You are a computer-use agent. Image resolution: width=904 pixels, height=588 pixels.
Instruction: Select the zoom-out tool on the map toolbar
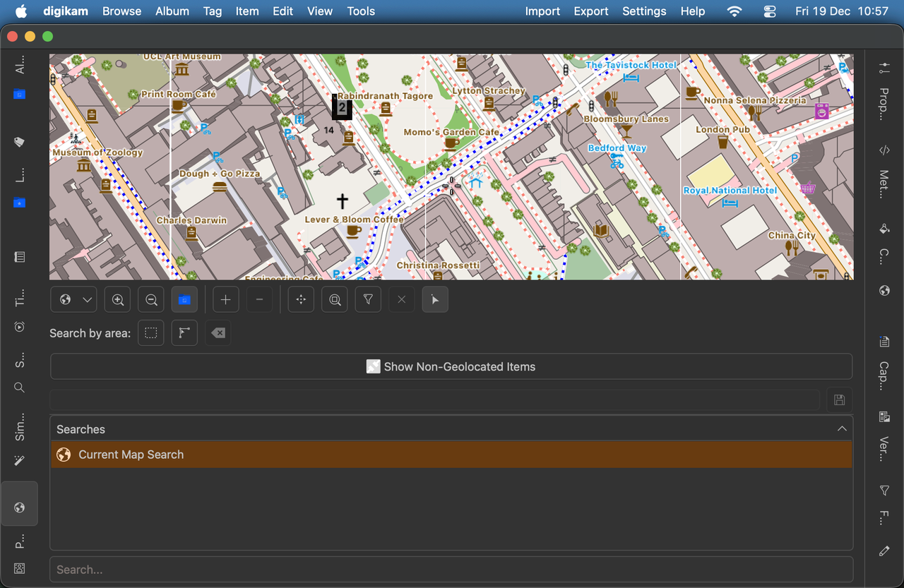(x=150, y=299)
